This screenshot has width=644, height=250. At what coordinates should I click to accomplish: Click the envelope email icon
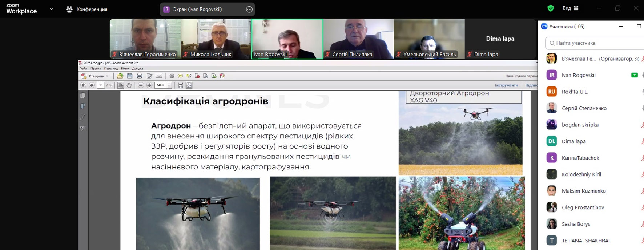tap(159, 76)
